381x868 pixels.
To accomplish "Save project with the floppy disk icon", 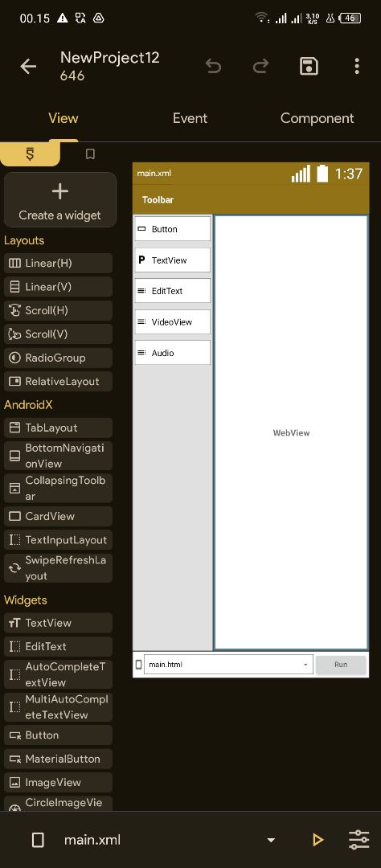I will [309, 67].
